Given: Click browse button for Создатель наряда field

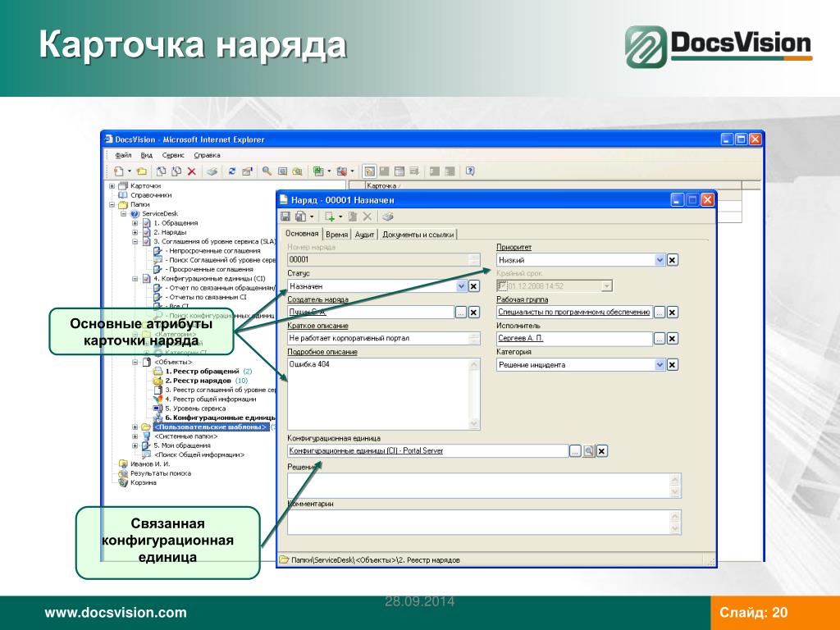Looking at the screenshot, I should click(461, 313).
